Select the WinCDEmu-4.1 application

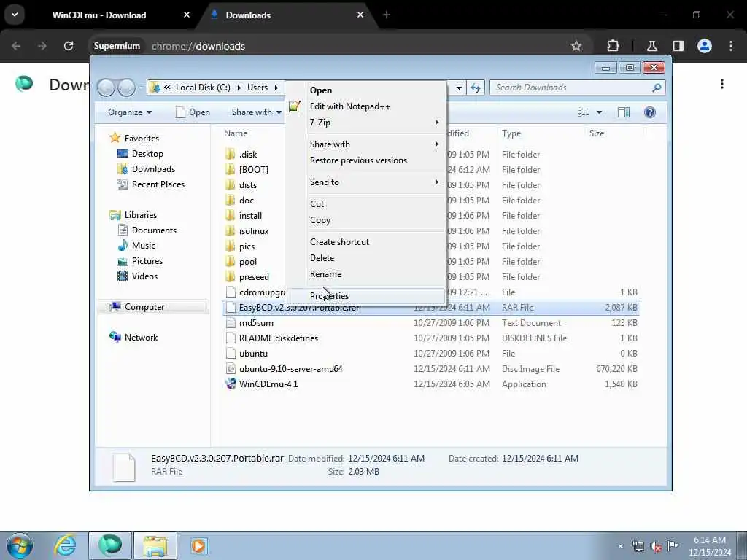[262, 384]
